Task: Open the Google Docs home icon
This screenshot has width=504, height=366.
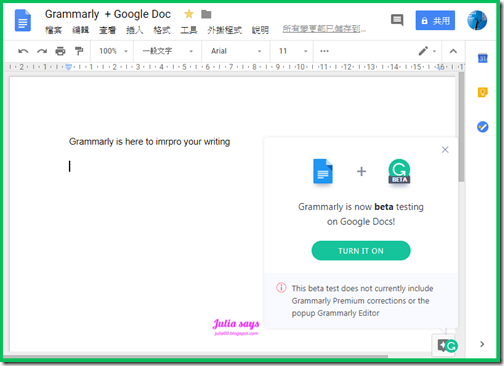Action: coord(23,21)
